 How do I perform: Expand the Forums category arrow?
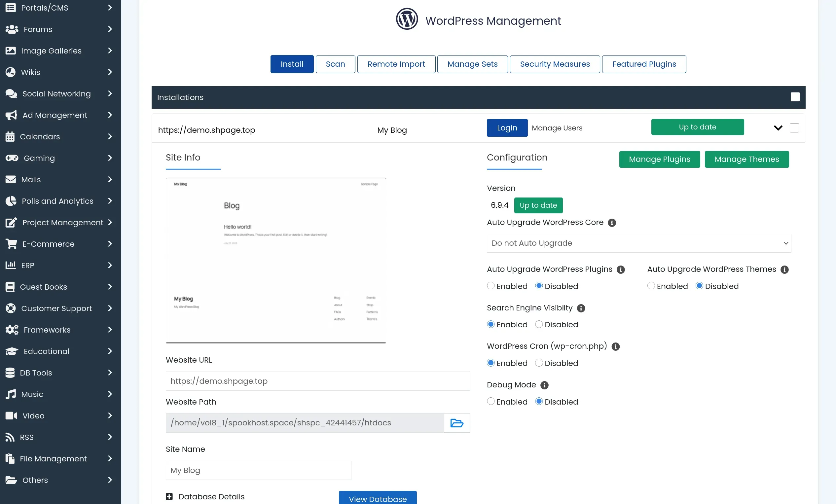pos(110,29)
